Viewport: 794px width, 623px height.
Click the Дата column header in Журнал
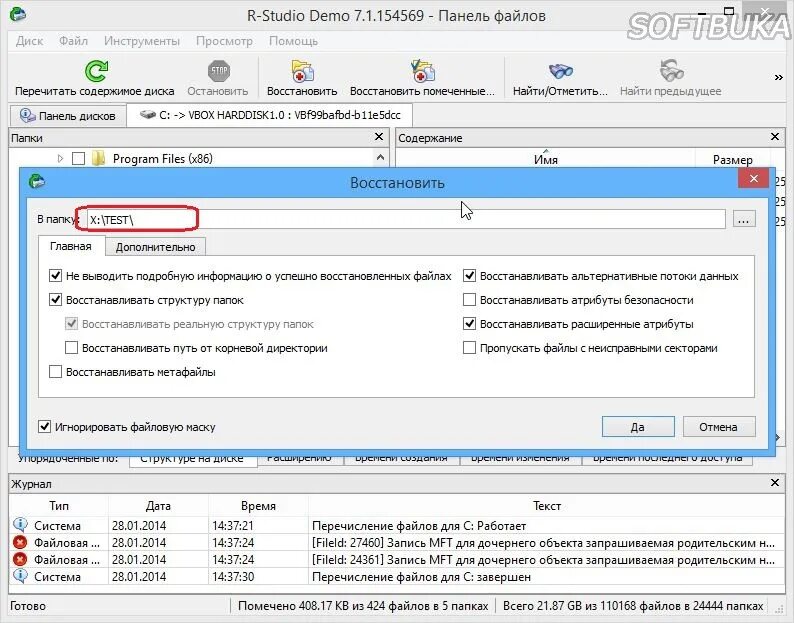(158, 505)
